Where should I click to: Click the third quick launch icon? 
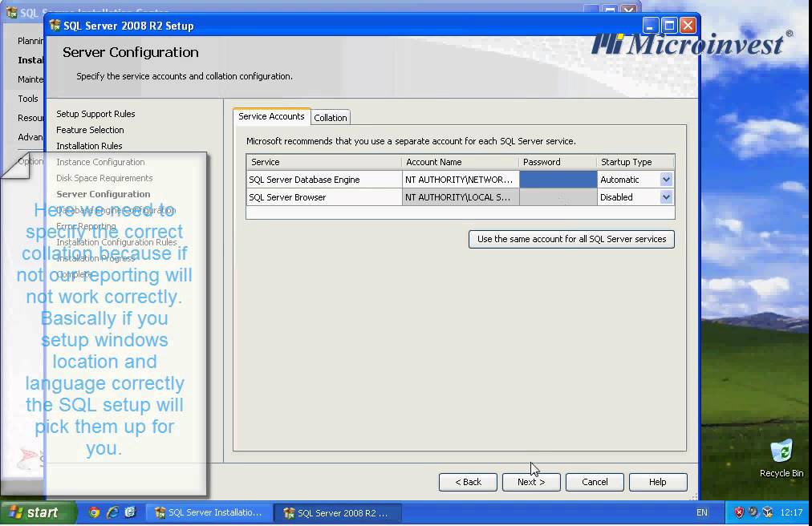(130, 512)
